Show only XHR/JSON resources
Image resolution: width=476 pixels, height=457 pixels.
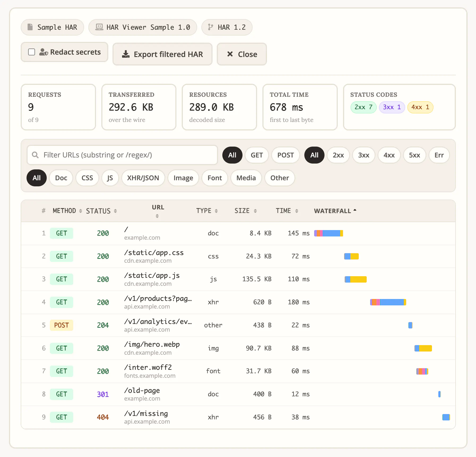[x=143, y=178]
